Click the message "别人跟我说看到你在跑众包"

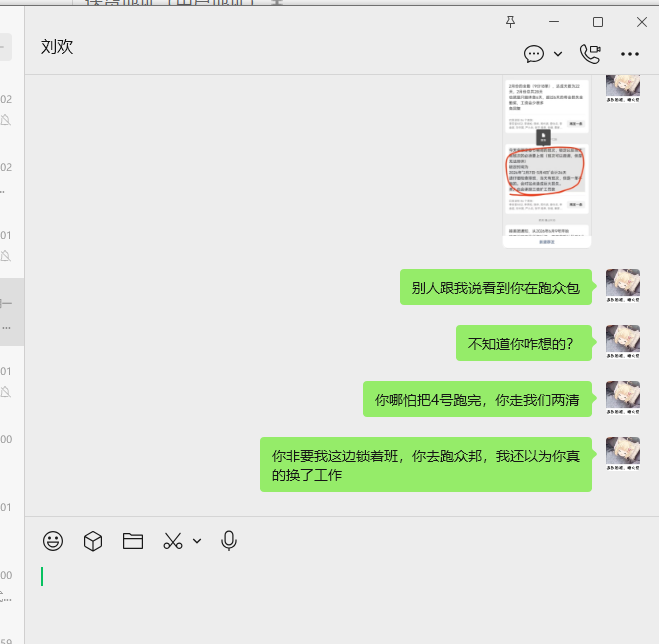[495, 287]
